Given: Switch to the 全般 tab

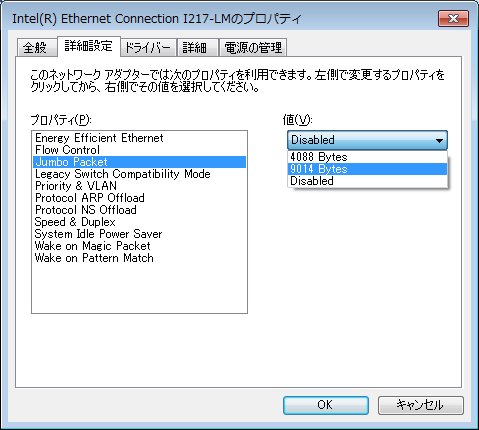Looking at the screenshot, I should click(37, 47).
